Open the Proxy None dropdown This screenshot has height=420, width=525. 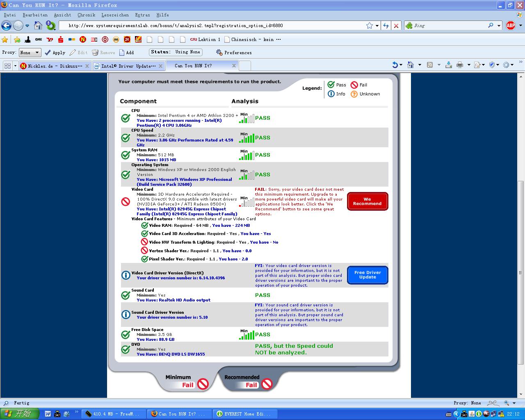pyautogui.click(x=30, y=52)
